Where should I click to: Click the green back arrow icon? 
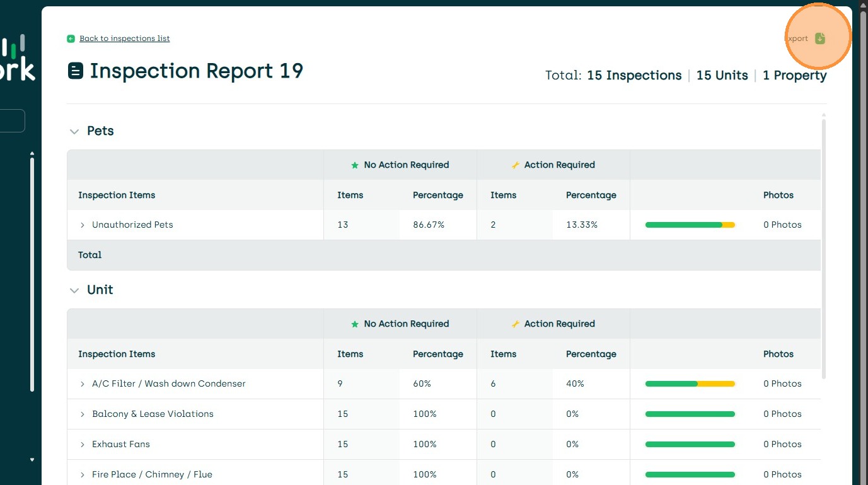[x=71, y=39]
